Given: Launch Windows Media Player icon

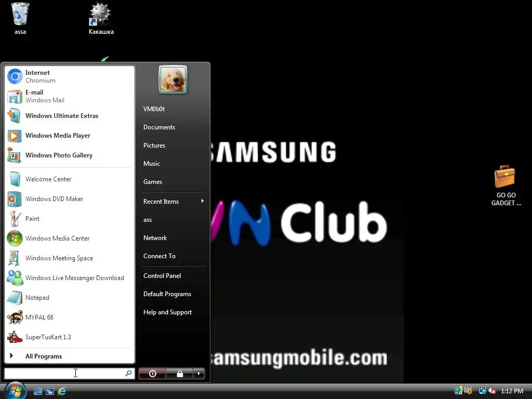Looking at the screenshot, I should point(15,136).
